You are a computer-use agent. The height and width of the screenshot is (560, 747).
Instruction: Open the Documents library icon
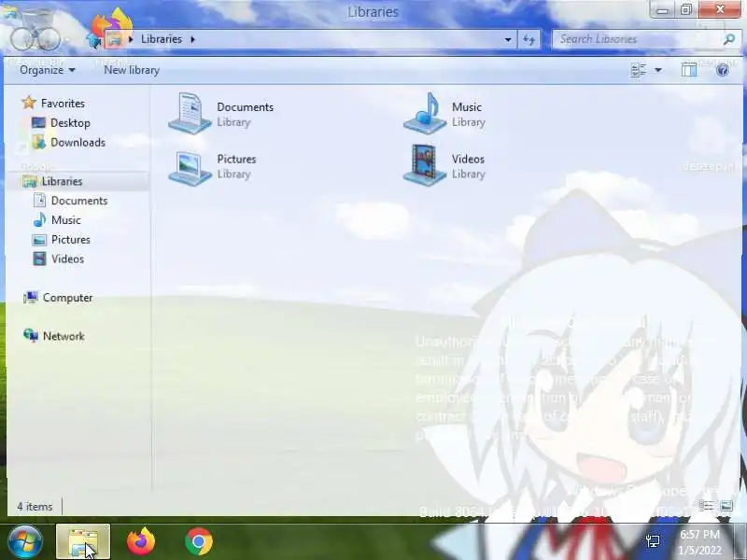coord(190,113)
